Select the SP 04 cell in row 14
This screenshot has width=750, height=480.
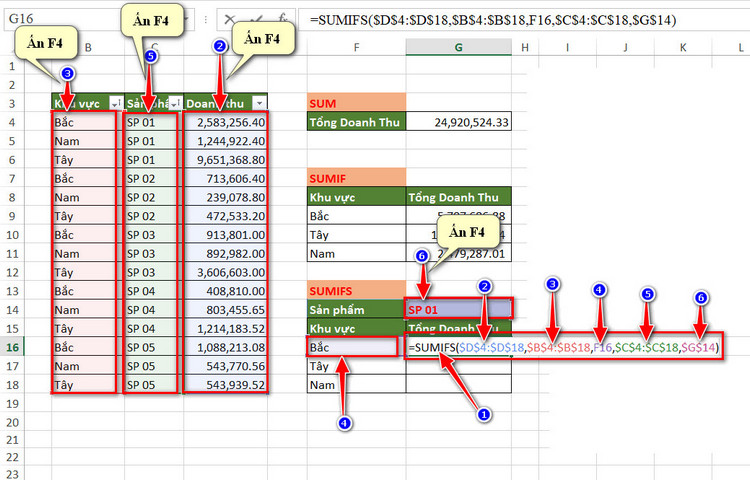pos(154,309)
